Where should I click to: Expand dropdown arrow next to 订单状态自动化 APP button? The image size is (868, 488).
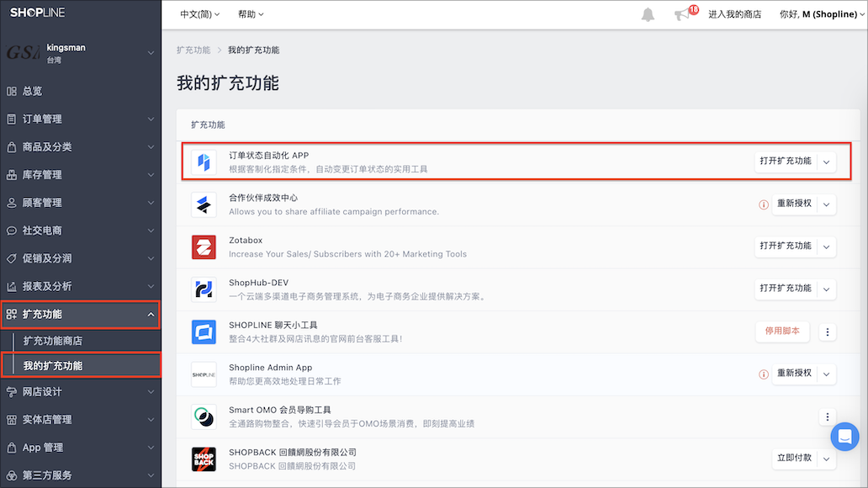pyautogui.click(x=827, y=162)
